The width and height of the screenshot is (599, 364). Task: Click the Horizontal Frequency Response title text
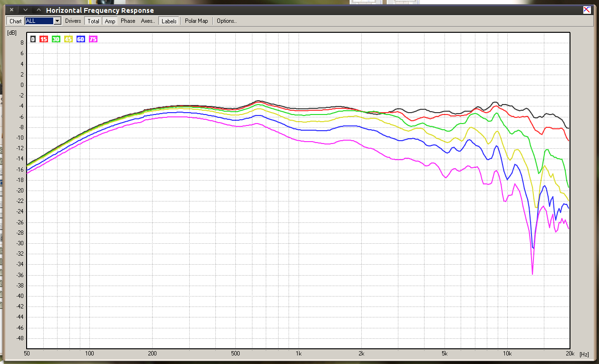[x=100, y=10]
